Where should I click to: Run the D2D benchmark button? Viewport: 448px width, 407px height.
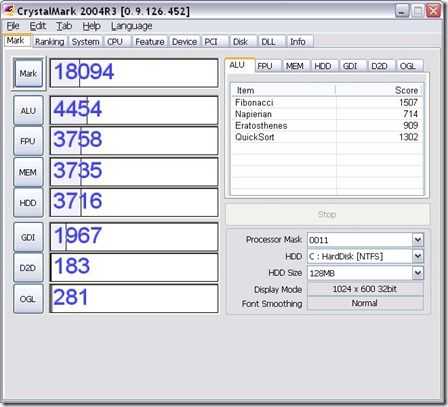[28, 268]
